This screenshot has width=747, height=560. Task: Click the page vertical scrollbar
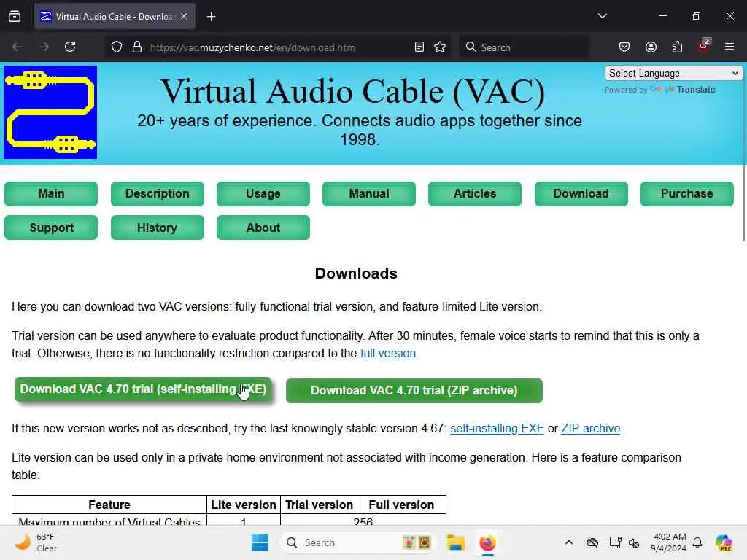(743, 152)
